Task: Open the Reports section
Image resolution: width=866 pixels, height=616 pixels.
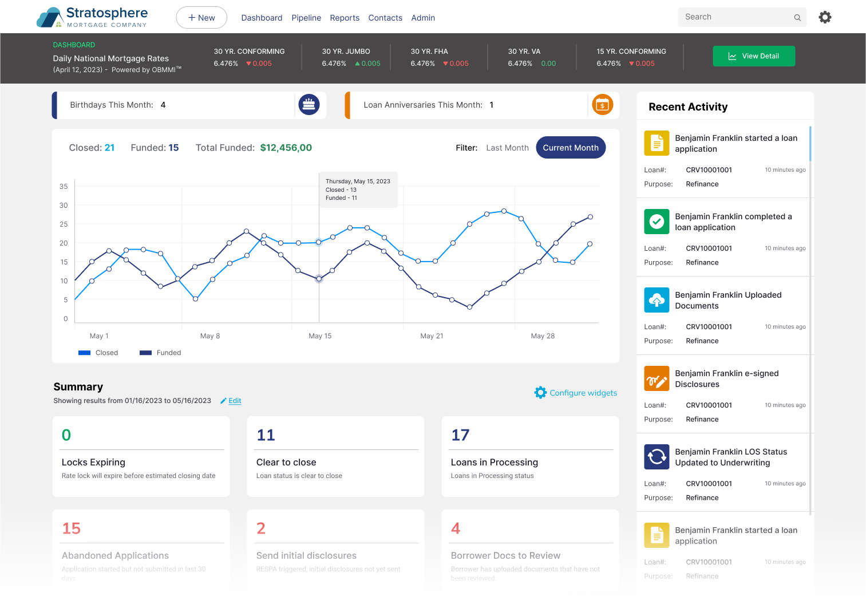Action: coord(345,18)
